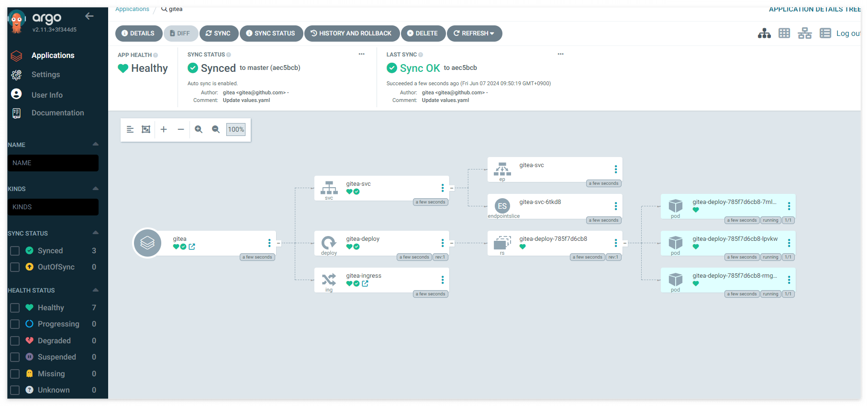Collapse children of gitea-deploy node
868x406 pixels.
pyautogui.click(x=452, y=243)
